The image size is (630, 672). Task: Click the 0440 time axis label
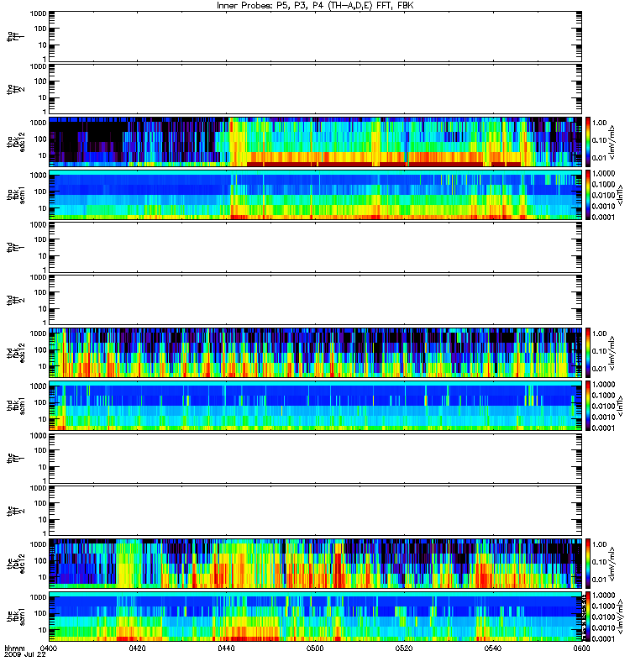[x=226, y=648]
